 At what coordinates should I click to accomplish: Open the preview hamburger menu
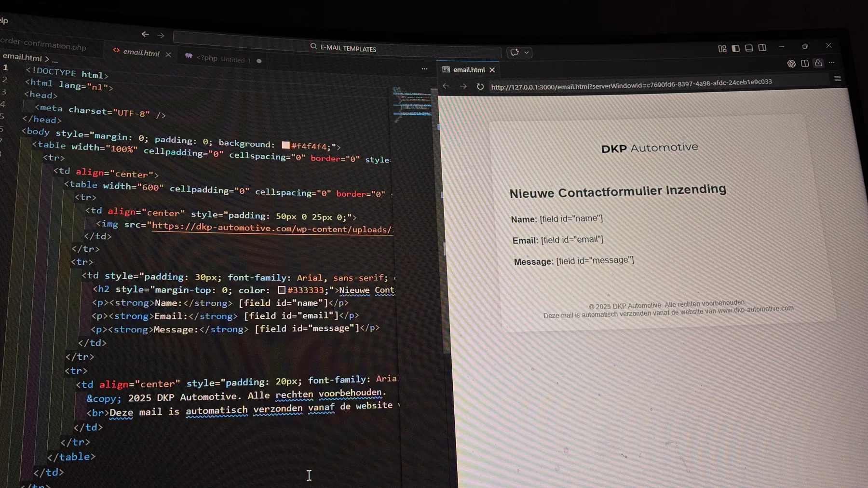(838, 79)
